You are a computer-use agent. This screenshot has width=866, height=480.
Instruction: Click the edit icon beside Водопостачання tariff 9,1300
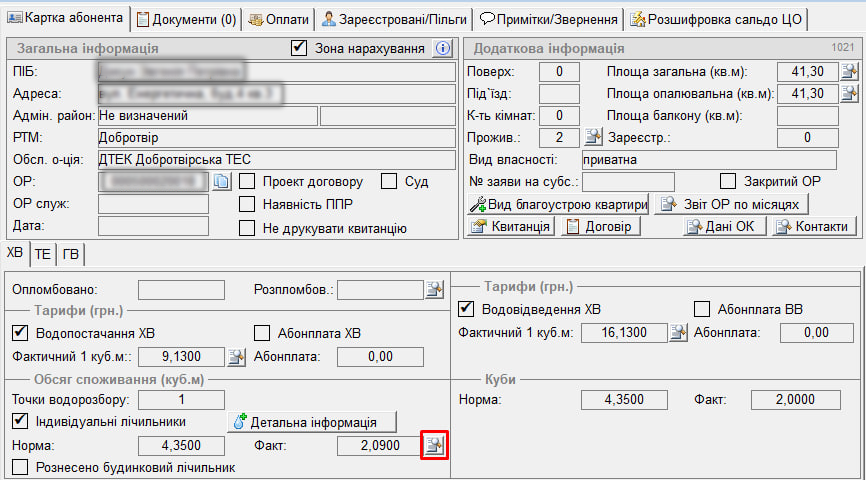[236, 355]
